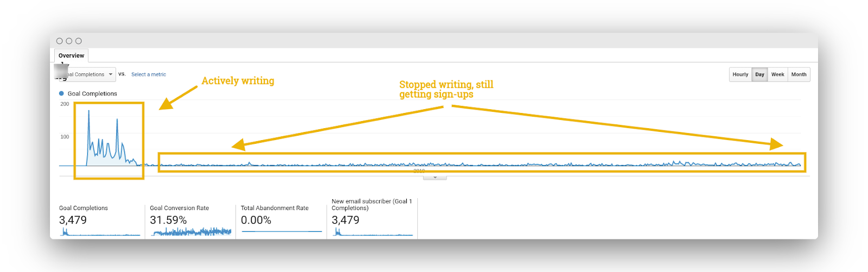Click the second window control circle
868x272 pixels.
69,41
